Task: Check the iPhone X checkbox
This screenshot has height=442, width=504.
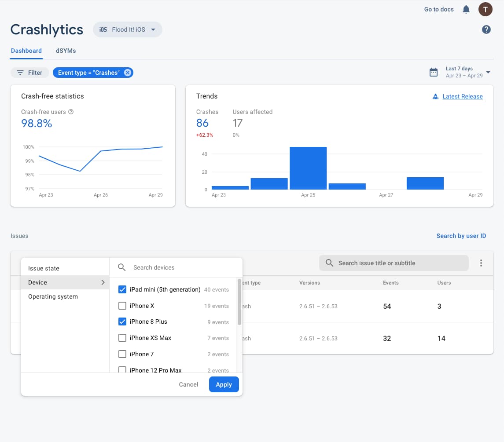Action: pos(122,306)
